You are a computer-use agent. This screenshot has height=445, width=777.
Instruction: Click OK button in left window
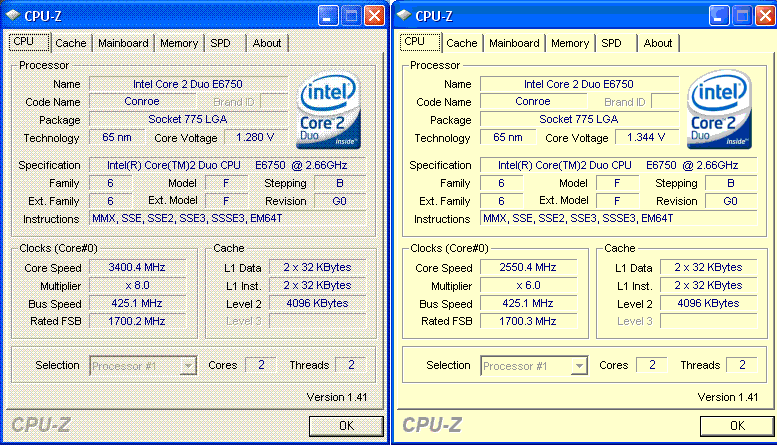(x=346, y=426)
